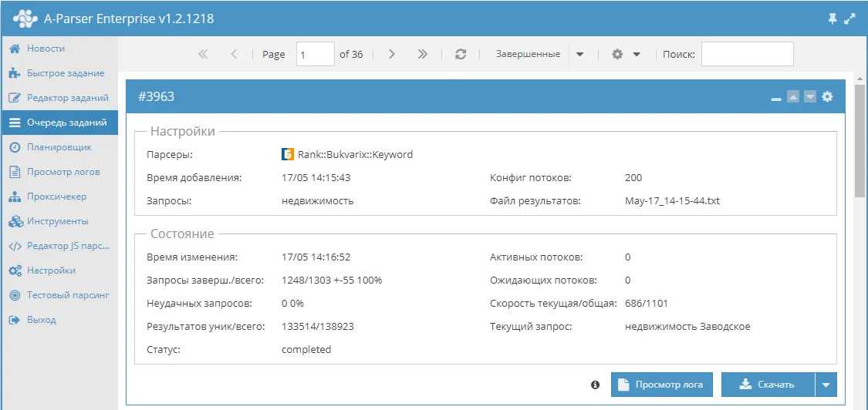Click the vertical scrollbar thumb
Image resolution: width=868 pixels, height=410 pixels.
[x=860, y=139]
